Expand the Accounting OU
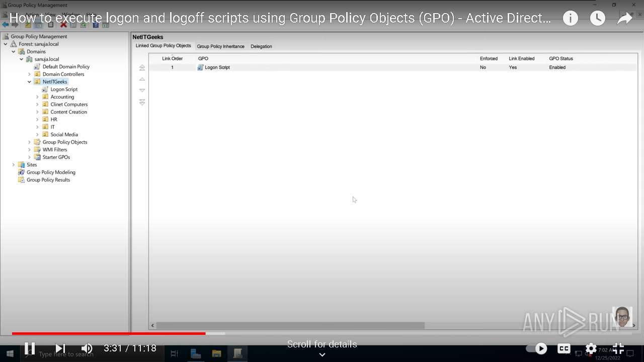The width and height of the screenshot is (644, 362). click(38, 97)
